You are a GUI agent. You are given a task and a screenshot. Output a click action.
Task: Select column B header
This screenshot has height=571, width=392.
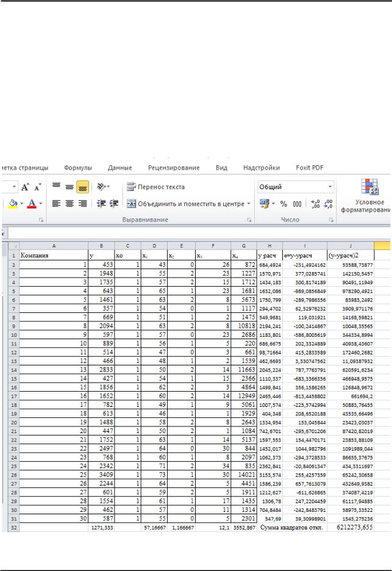[x=102, y=246]
